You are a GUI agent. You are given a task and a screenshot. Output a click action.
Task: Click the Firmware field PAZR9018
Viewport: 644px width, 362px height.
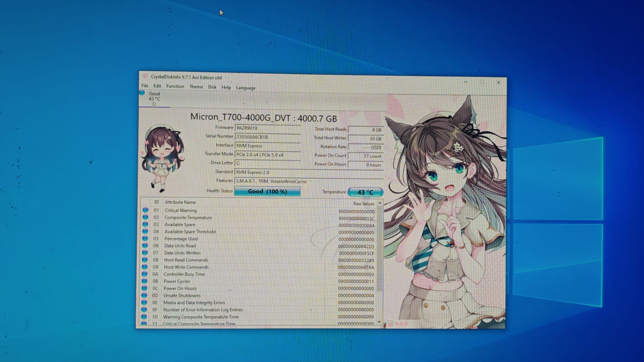point(268,128)
